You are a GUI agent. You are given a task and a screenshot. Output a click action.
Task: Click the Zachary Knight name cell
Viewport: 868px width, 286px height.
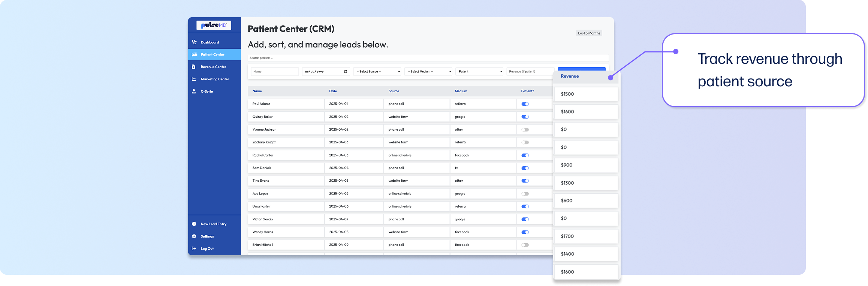pos(286,142)
